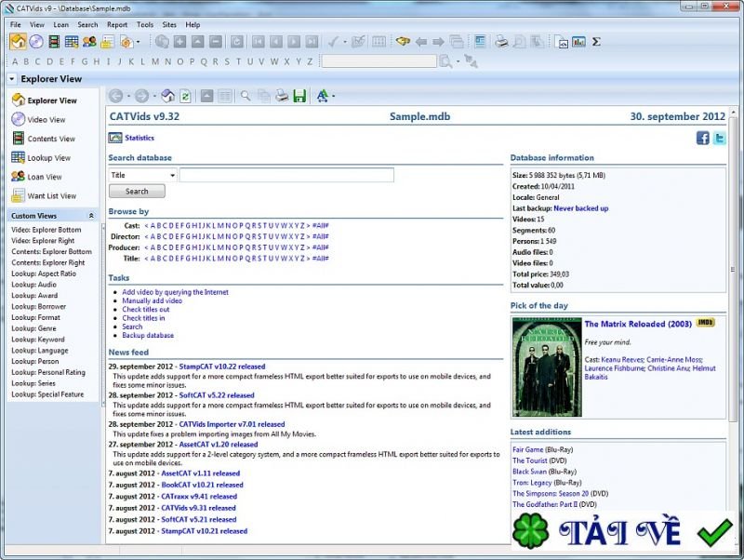Open 'The Matrix Reloaded (2003)' title link

coord(637,324)
